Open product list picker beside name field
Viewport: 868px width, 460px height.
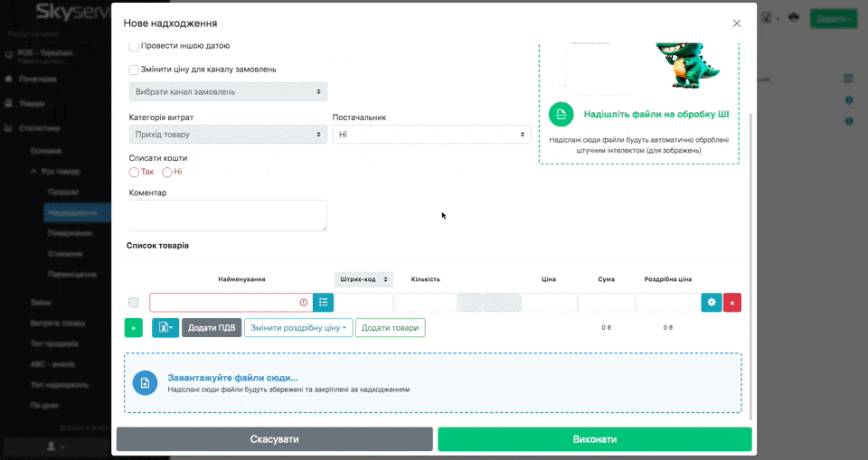click(323, 303)
